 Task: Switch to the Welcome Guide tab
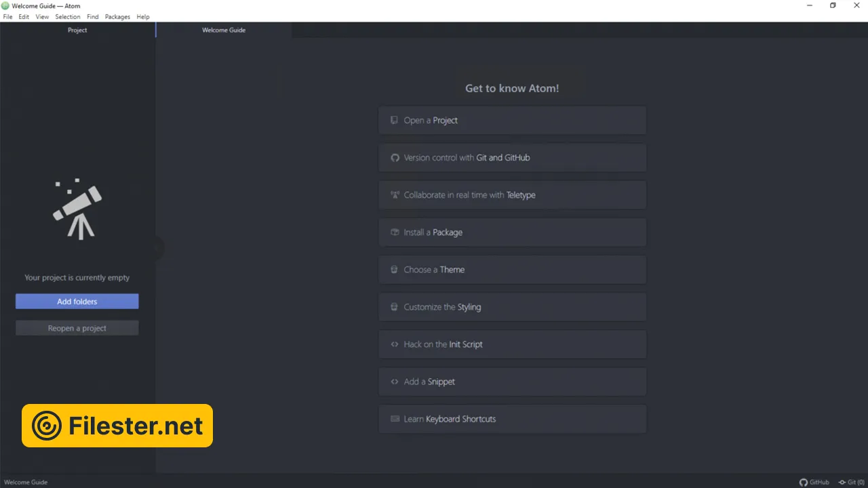coord(224,30)
